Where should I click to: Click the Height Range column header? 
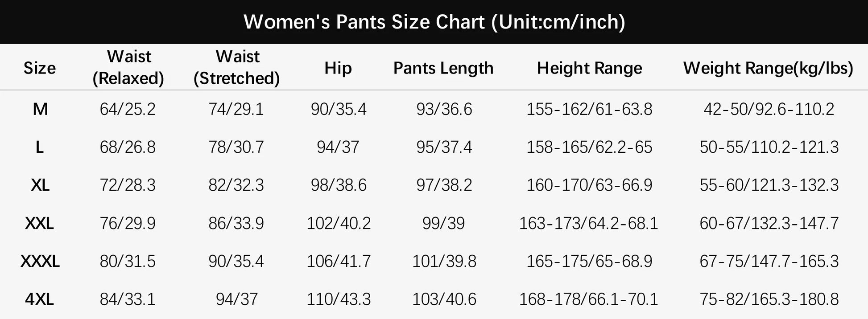[589, 68]
